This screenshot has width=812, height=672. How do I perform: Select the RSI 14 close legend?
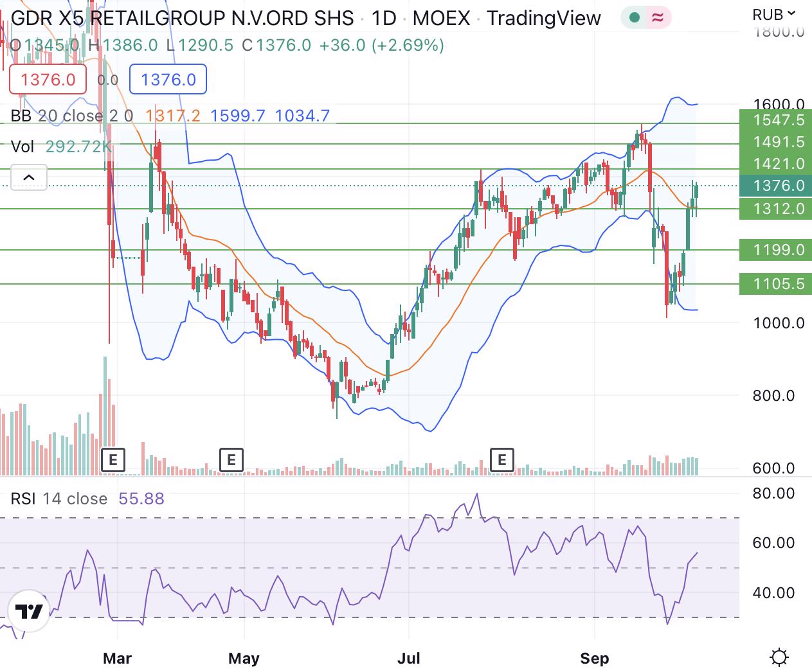[x=59, y=499]
